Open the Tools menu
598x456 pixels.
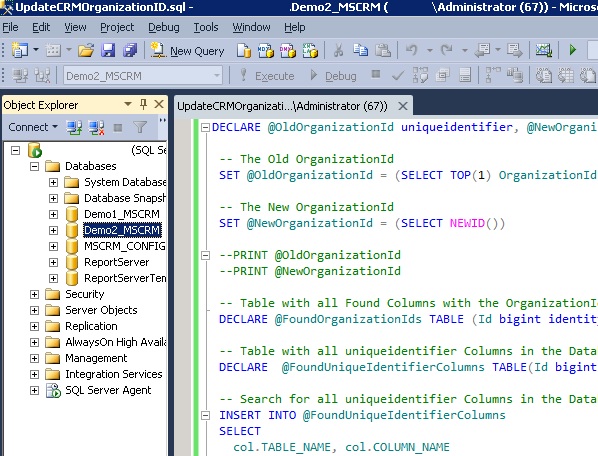[x=206, y=27]
